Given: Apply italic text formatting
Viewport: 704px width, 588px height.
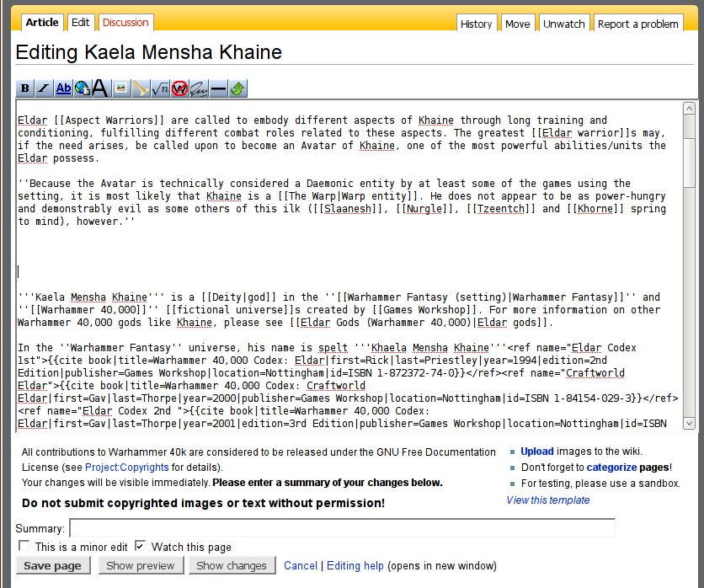Looking at the screenshot, I should [x=44, y=88].
